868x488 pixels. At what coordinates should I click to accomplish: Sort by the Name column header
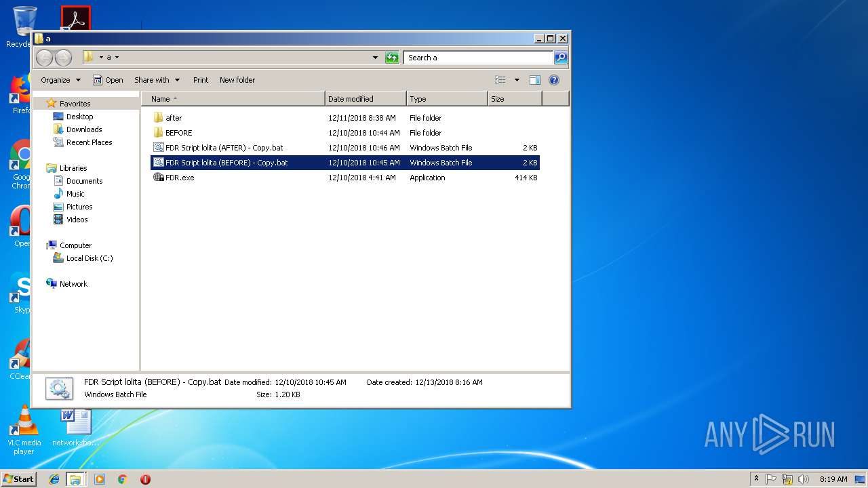click(x=233, y=99)
